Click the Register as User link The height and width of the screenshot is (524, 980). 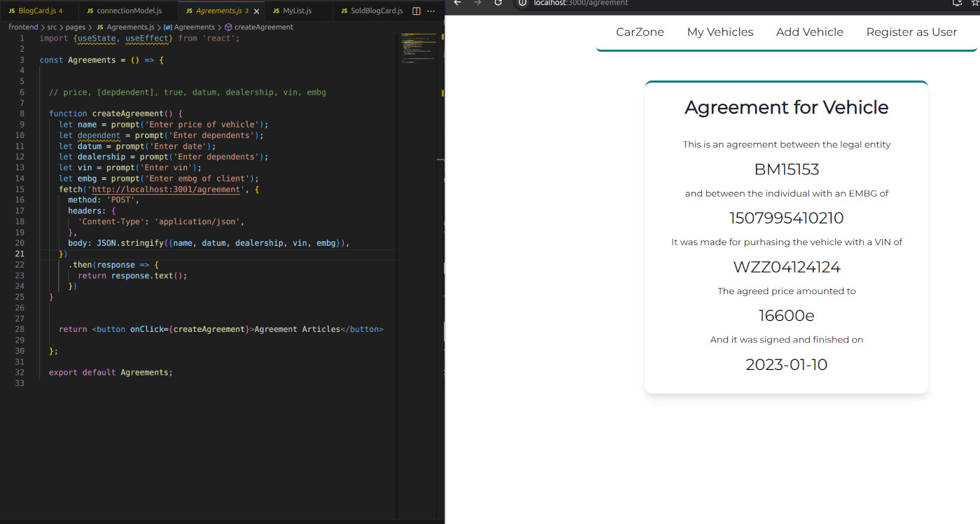911,32
